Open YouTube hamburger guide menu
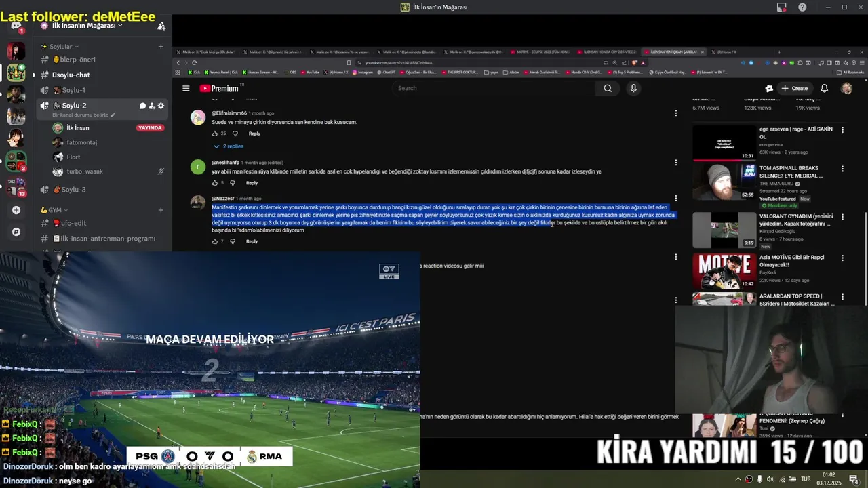This screenshot has width=868, height=488. [x=186, y=88]
